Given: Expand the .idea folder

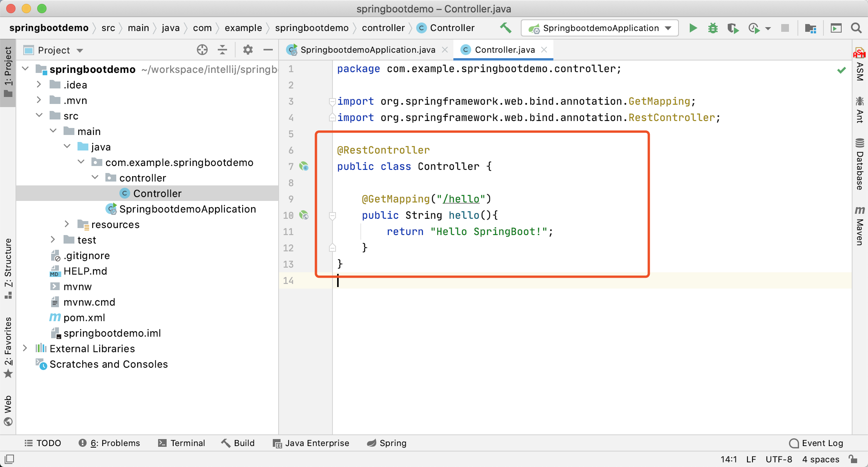Looking at the screenshot, I should (x=39, y=84).
